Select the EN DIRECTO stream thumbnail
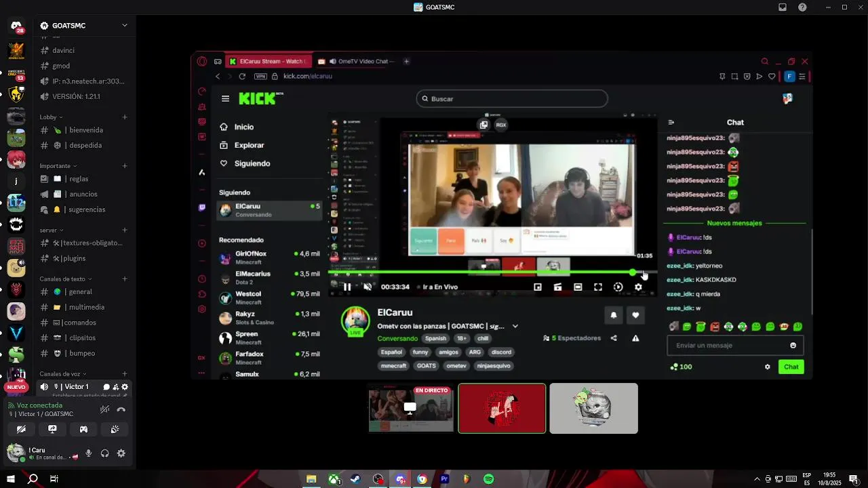Viewport: 868px width, 488px height. click(411, 409)
